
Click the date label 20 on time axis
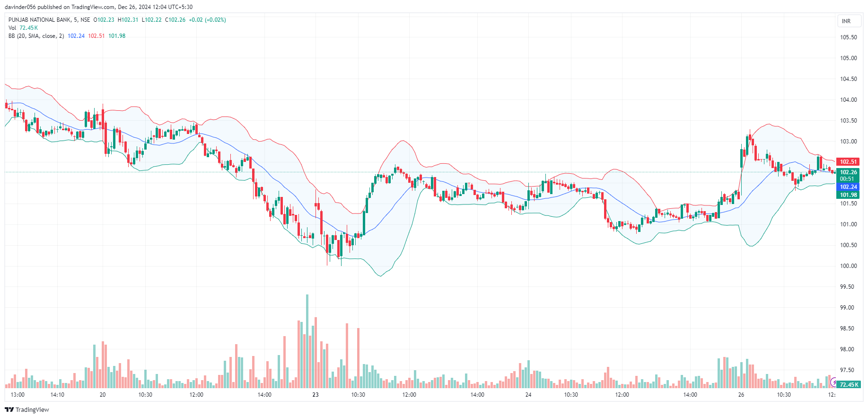click(x=103, y=395)
